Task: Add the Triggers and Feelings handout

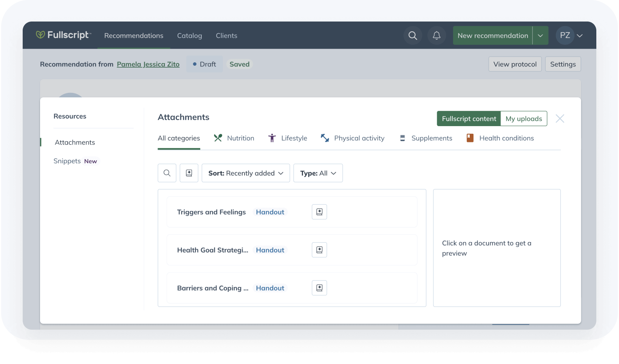Action: 319,212
